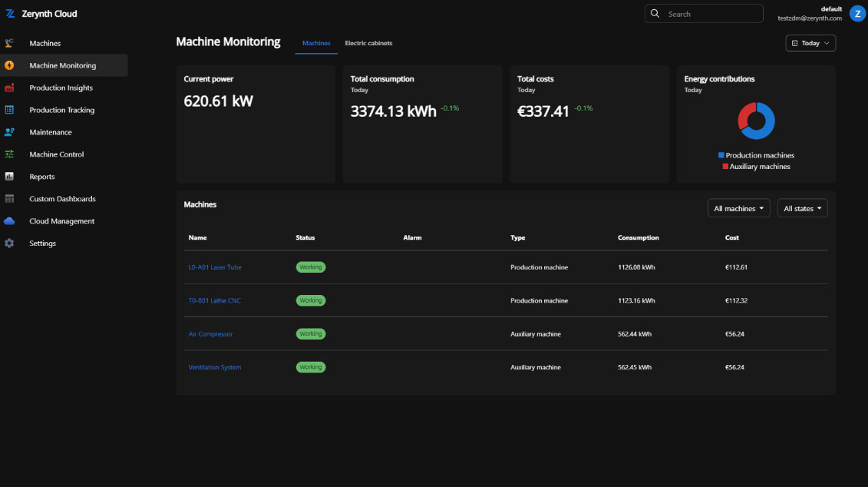
Task: Switch to the Electric cabinets tab
Action: [368, 43]
